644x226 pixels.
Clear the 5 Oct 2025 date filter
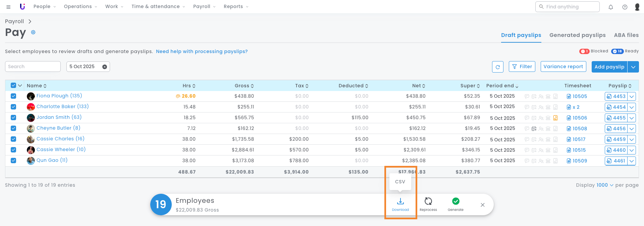point(105,67)
